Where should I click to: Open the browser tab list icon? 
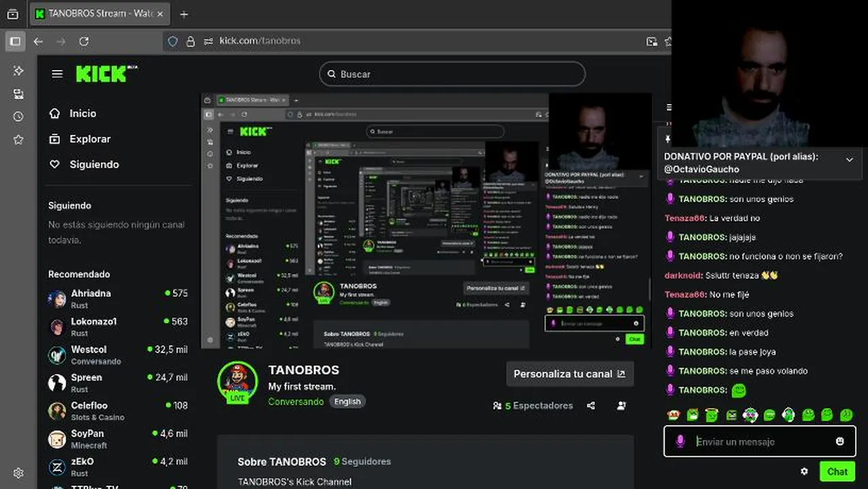pos(13,14)
